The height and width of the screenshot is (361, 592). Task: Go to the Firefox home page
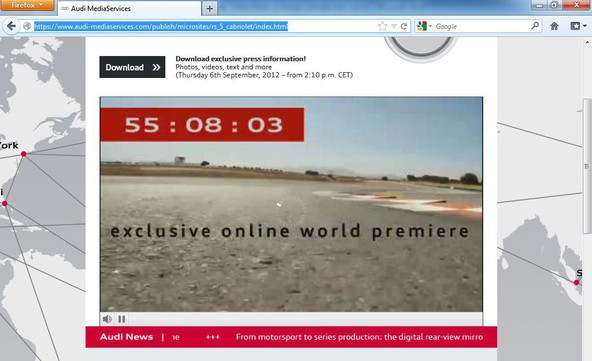click(554, 26)
